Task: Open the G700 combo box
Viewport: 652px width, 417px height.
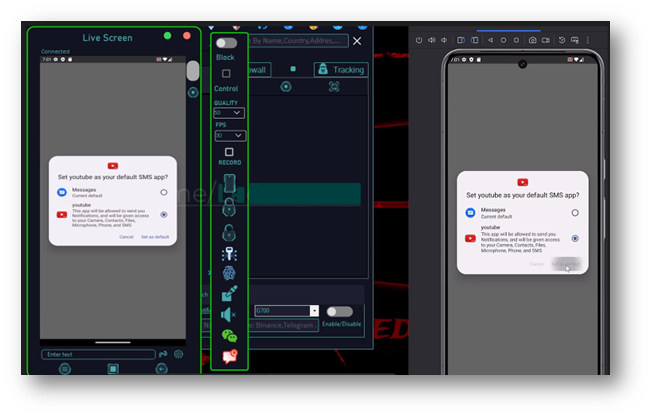Action: [287, 311]
